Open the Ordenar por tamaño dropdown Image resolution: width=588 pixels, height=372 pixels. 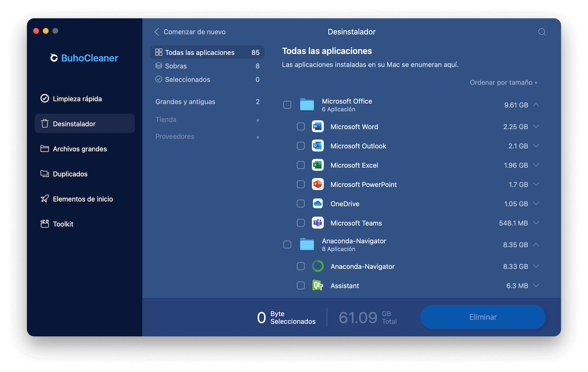[x=503, y=82]
